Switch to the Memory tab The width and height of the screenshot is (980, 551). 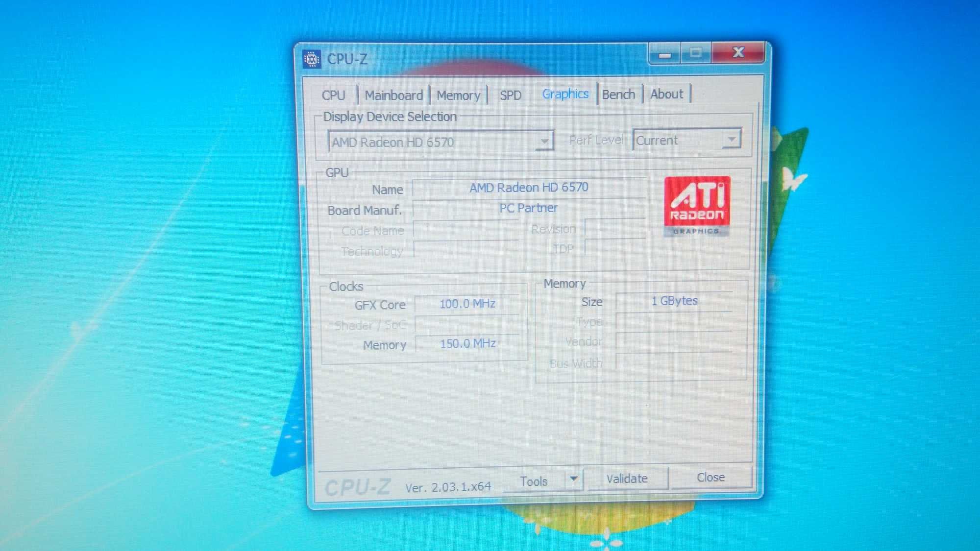(x=458, y=94)
